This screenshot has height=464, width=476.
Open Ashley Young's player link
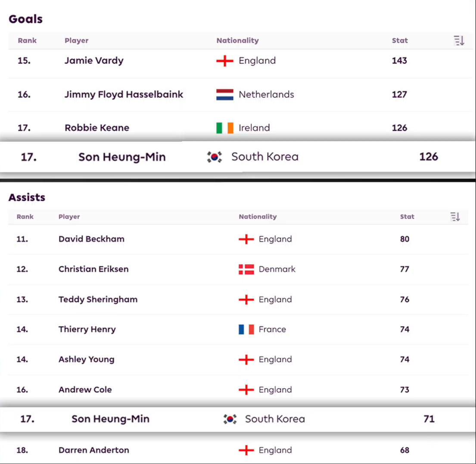point(86,360)
